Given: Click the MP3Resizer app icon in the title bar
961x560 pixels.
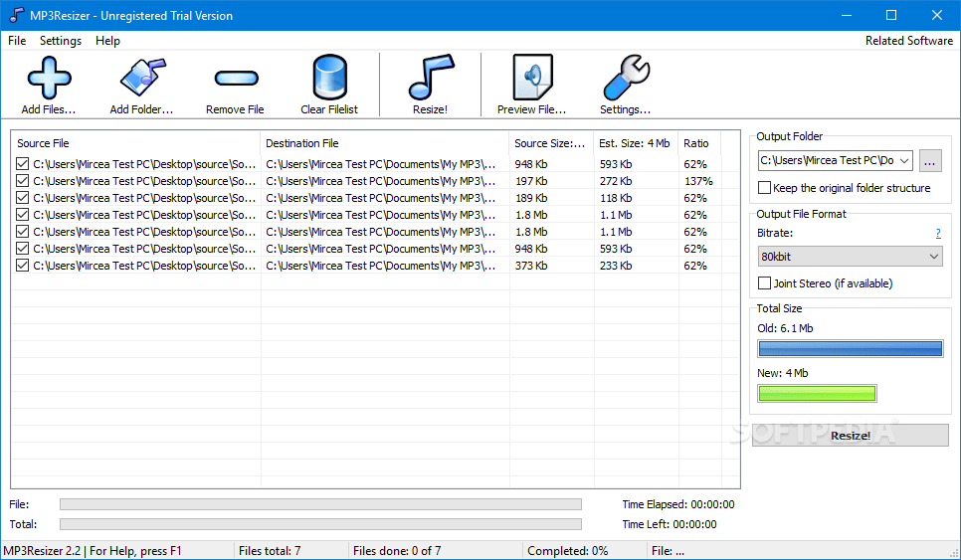Looking at the screenshot, I should click(x=17, y=15).
